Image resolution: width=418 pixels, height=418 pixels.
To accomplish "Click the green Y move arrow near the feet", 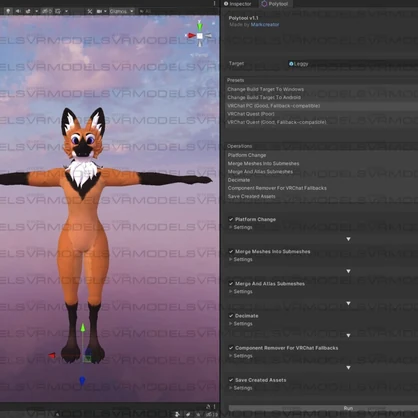I will click(83, 328).
